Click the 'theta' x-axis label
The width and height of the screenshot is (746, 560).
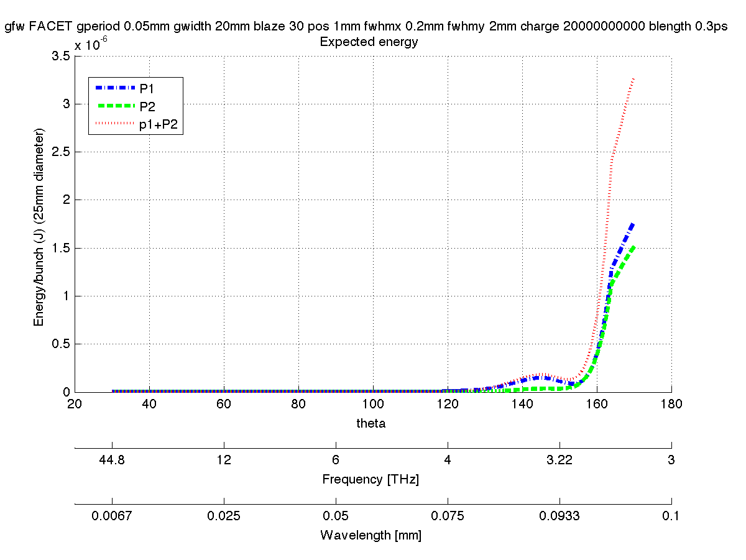(x=371, y=423)
